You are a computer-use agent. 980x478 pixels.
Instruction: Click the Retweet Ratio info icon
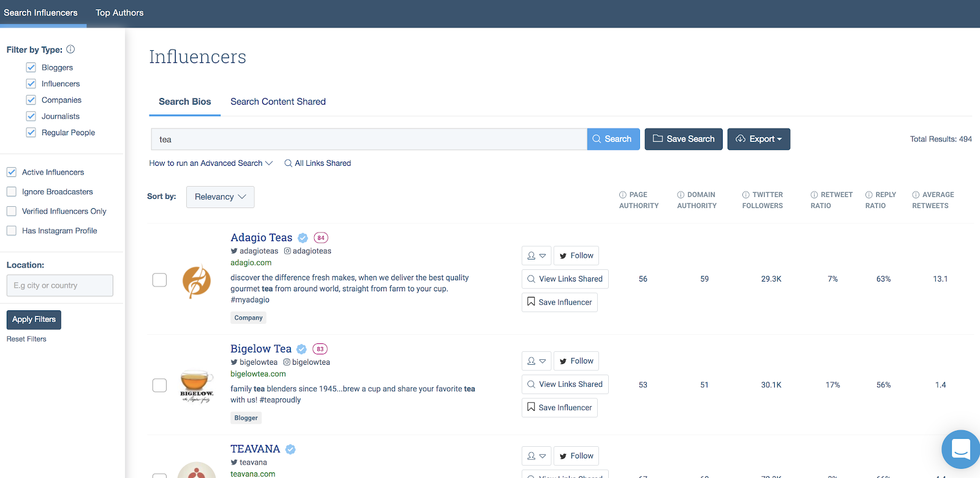point(814,195)
